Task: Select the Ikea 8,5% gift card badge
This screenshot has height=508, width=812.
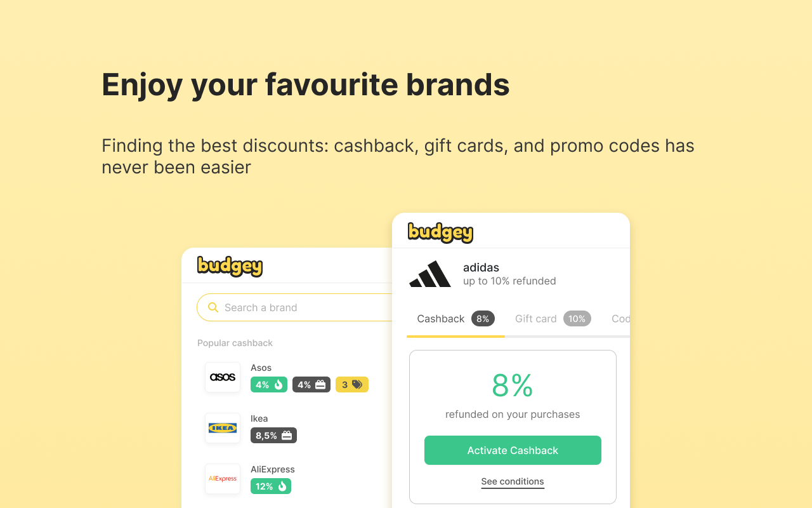Action: pos(273,436)
